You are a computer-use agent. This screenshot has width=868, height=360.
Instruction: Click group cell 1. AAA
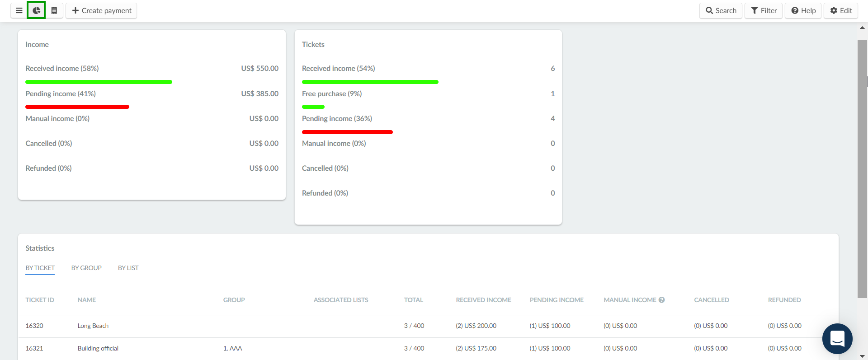pos(233,348)
